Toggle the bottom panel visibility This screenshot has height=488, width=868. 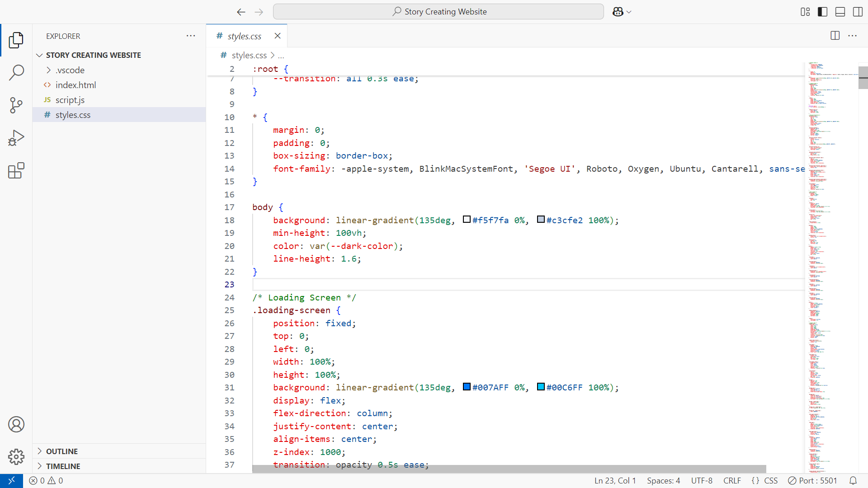[840, 12]
